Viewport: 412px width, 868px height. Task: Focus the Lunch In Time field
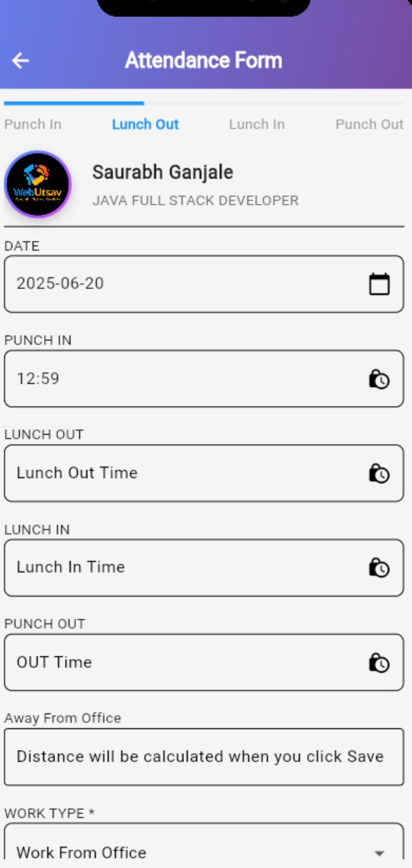pyautogui.click(x=183, y=568)
